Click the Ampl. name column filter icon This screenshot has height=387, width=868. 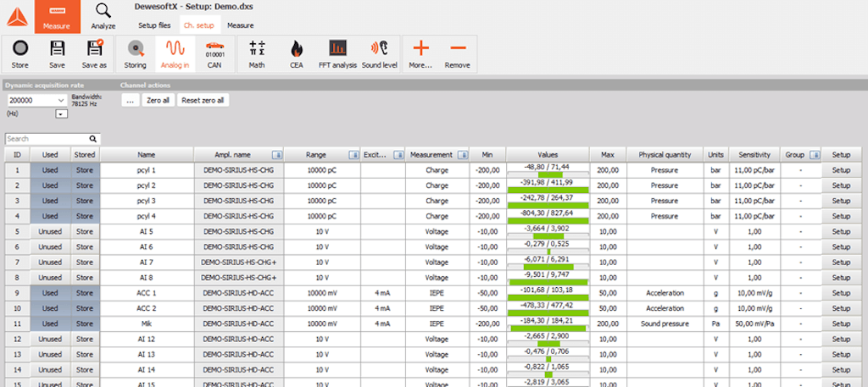pyautogui.click(x=276, y=155)
